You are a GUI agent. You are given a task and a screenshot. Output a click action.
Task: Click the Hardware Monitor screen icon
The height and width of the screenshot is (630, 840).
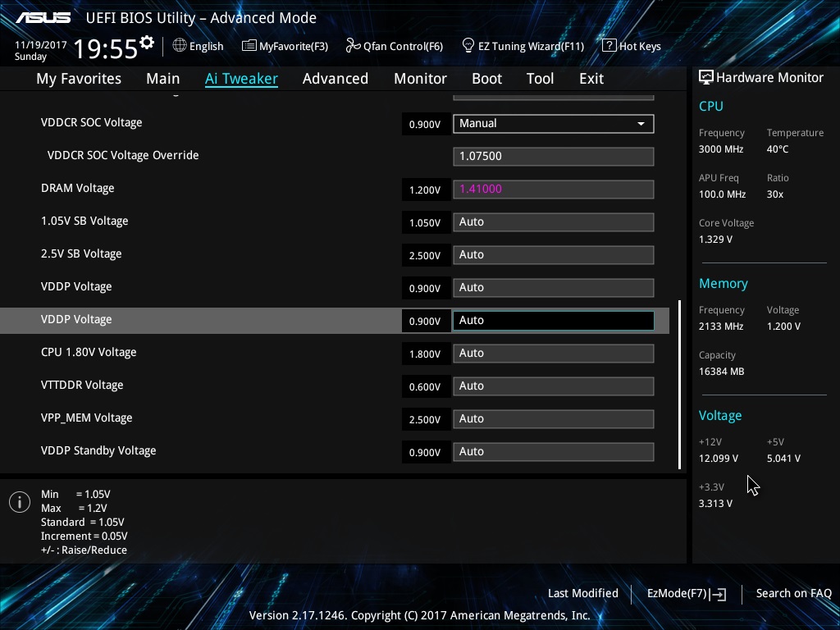[706, 77]
